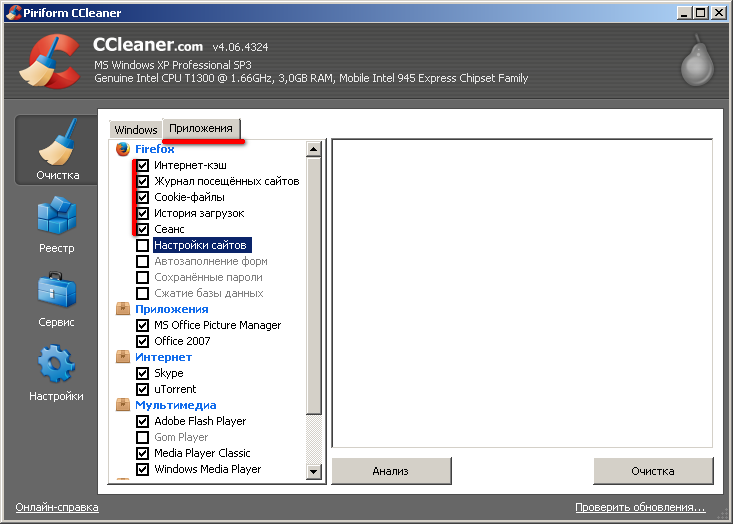This screenshot has width=733, height=524.
Task: Enable Автозаполнение форм checkbox
Action: coord(143,261)
